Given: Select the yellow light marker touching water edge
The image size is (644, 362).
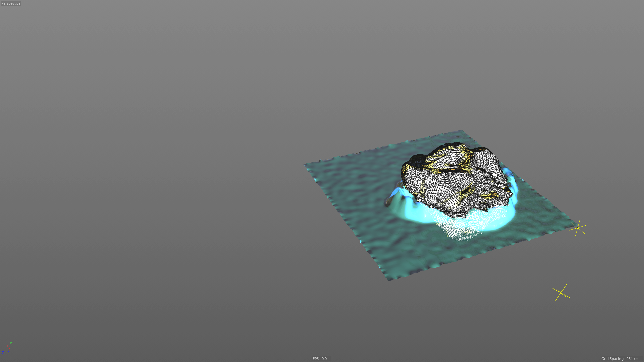Looking at the screenshot, I should tap(578, 228).
